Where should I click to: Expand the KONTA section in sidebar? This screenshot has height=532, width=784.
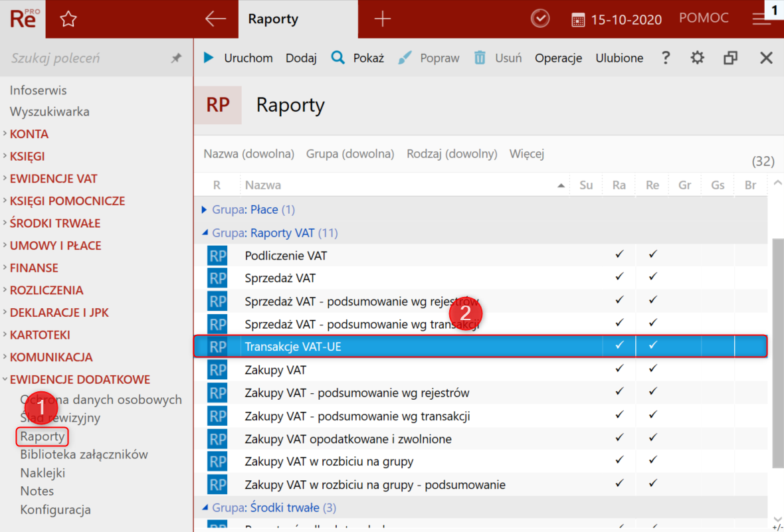point(29,134)
